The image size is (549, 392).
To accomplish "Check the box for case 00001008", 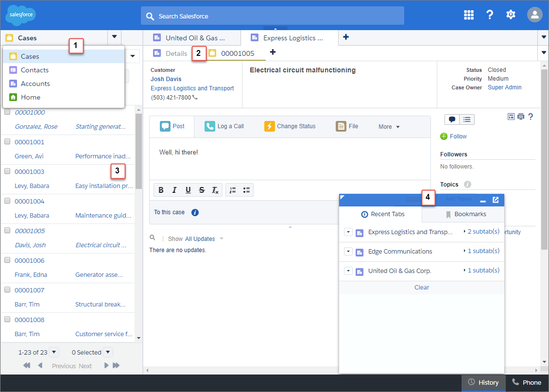I will (x=7, y=319).
